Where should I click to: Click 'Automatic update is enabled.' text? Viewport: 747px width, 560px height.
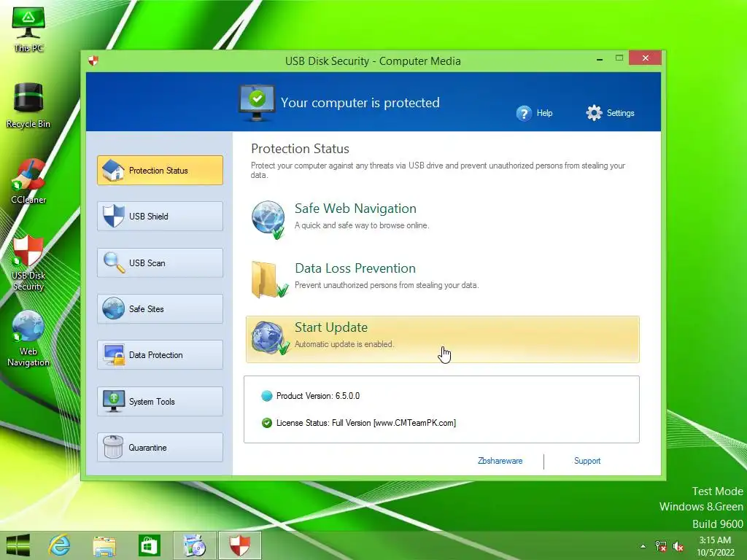tap(344, 344)
